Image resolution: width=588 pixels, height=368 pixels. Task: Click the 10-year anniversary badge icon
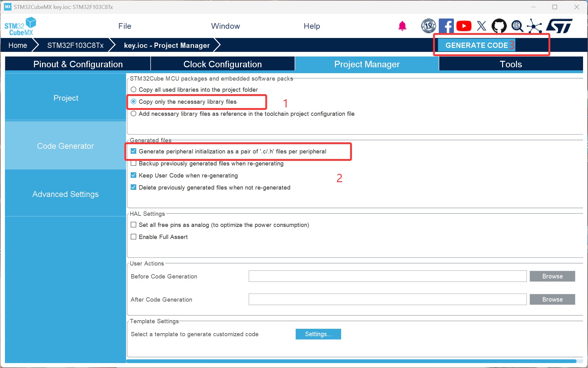(429, 26)
